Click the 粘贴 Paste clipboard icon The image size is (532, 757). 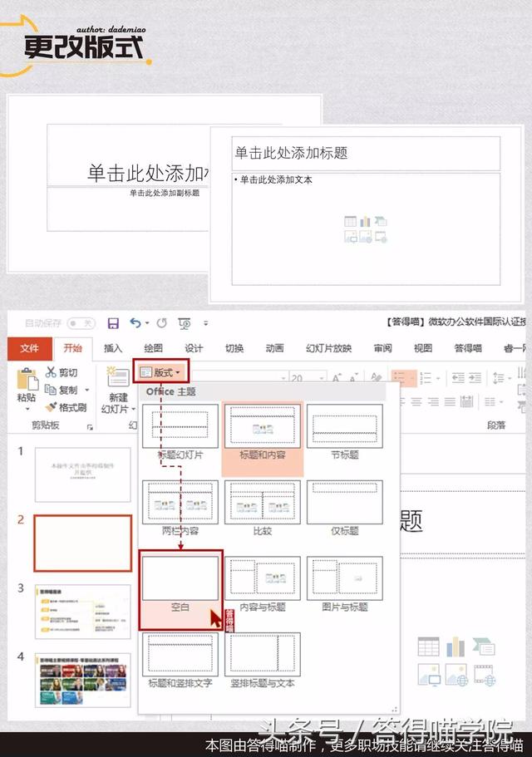(27, 379)
